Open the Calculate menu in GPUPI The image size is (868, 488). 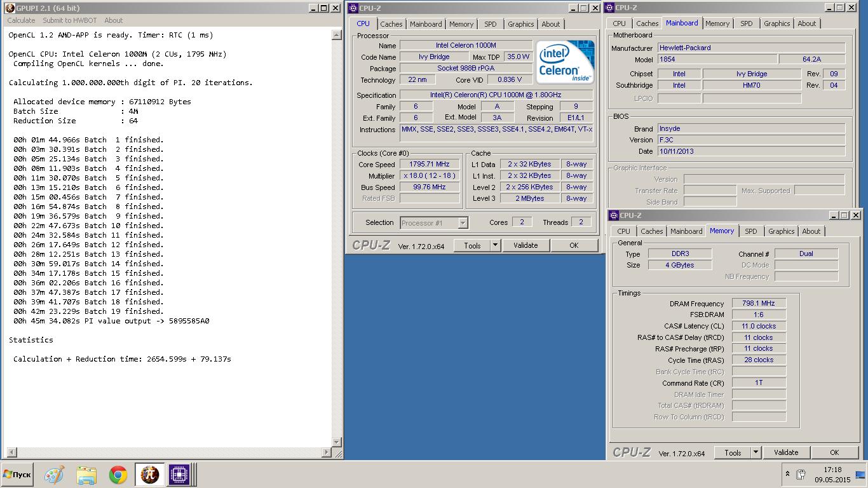tap(21, 20)
